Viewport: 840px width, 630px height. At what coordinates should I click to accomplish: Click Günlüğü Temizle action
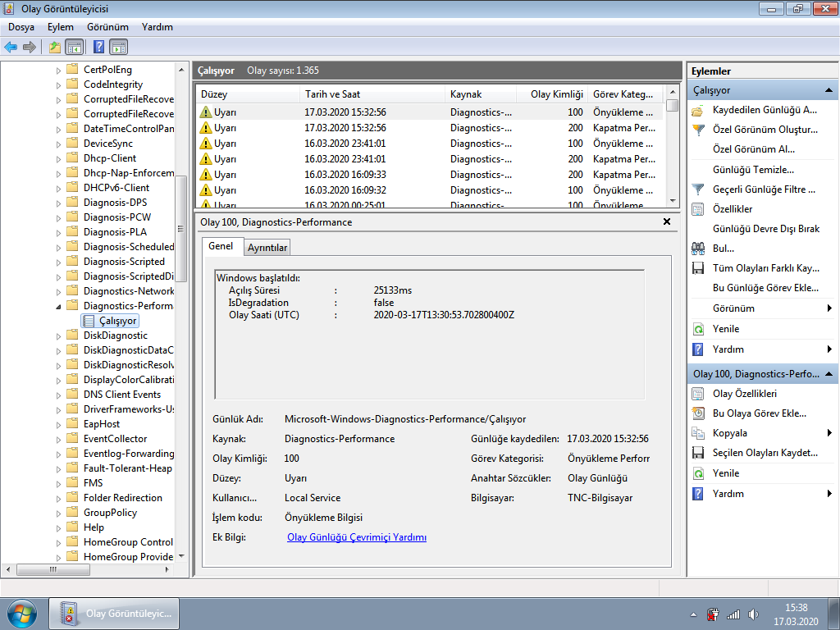753,169
